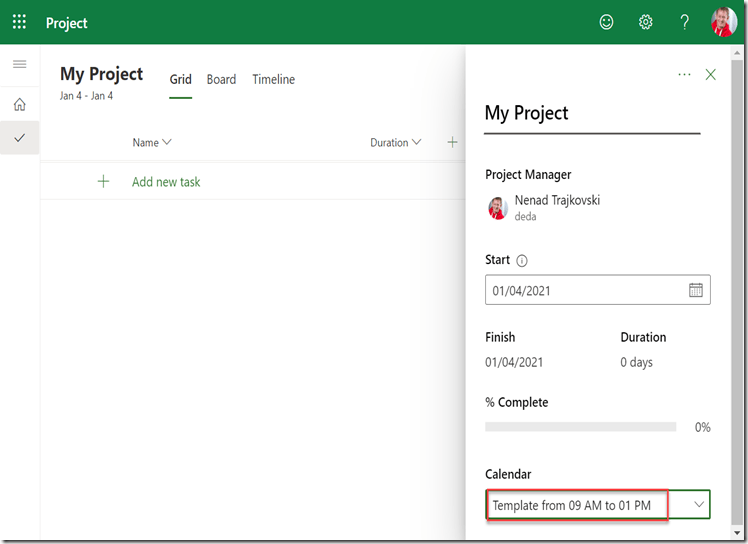
Task: Toggle the hamburger navigation menu
Action: coord(20,64)
